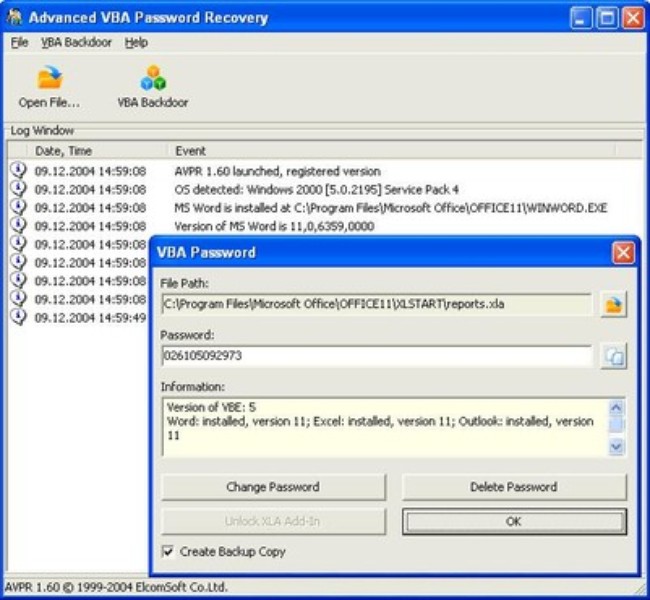Click inside the Password text field

click(376, 356)
